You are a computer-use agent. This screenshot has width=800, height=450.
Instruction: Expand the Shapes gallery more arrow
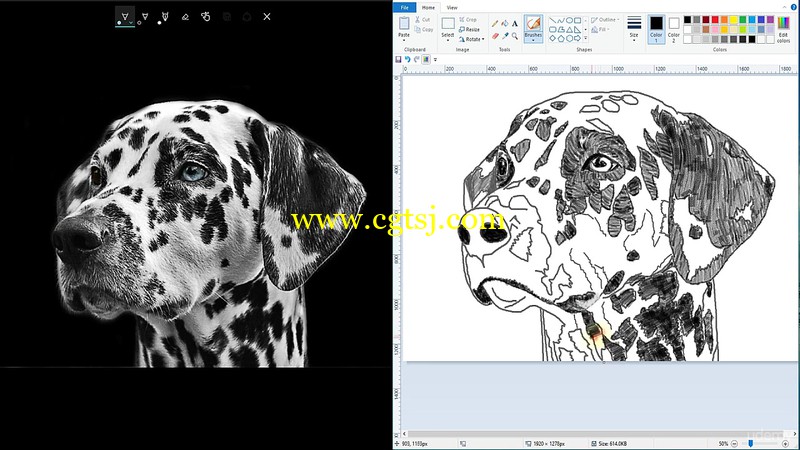click(x=586, y=38)
